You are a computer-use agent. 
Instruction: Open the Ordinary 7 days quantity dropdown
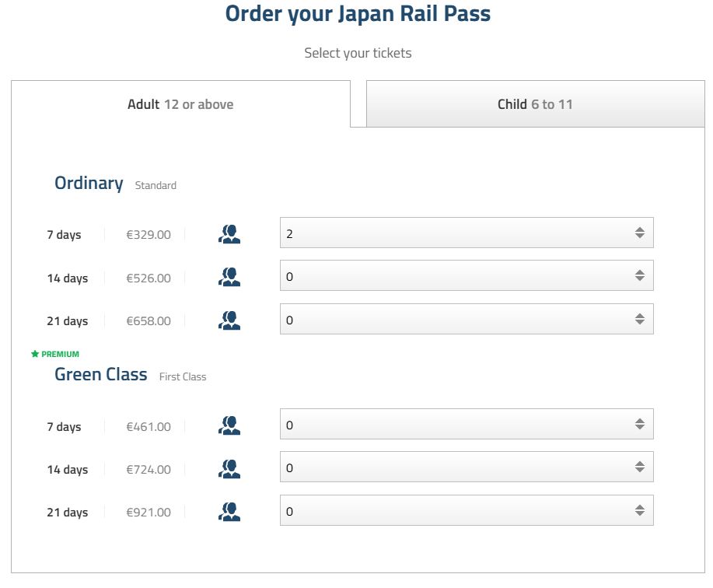467,233
